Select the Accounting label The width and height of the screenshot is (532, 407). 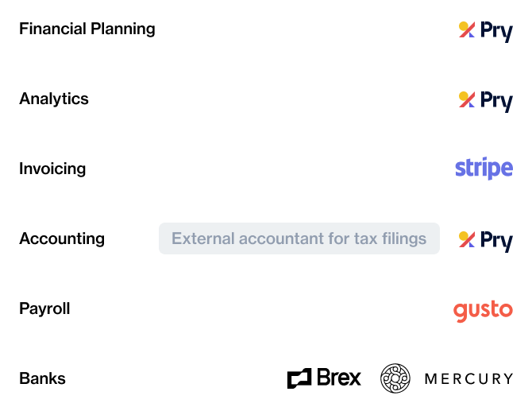click(x=62, y=238)
